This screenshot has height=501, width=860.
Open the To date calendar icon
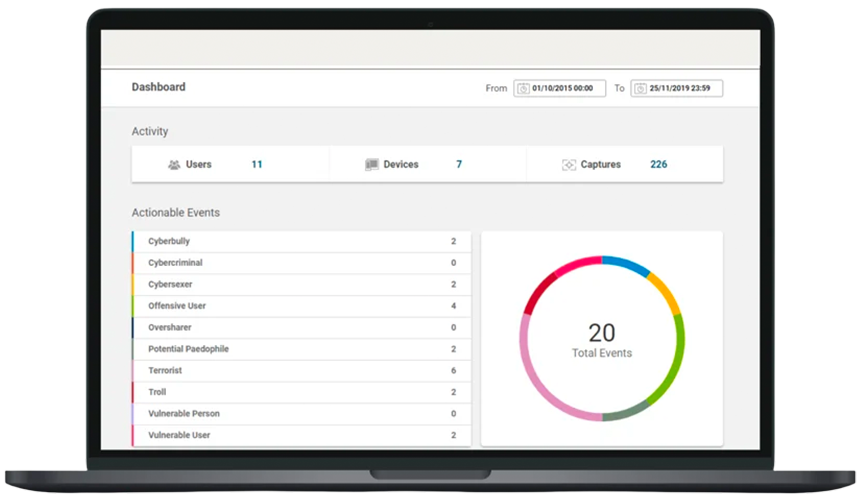tap(640, 88)
